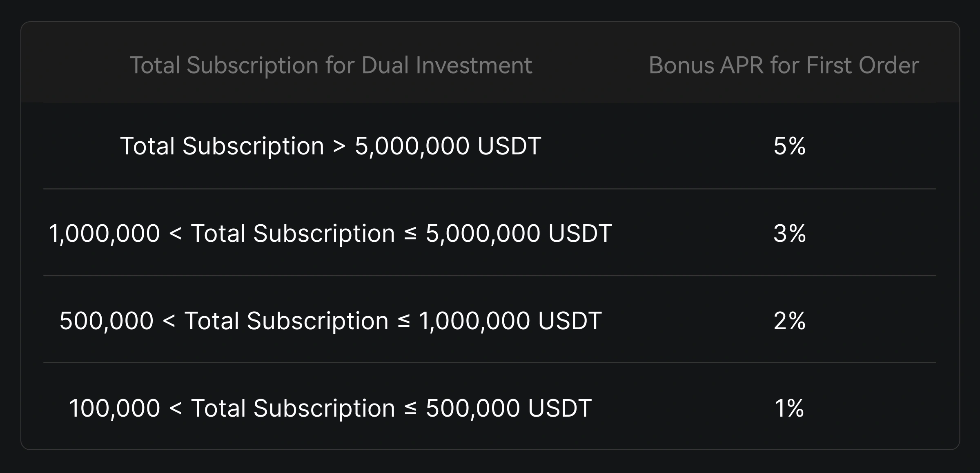The height and width of the screenshot is (473, 980).
Task: Select the 3% bonus APR value
Action: tap(789, 234)
